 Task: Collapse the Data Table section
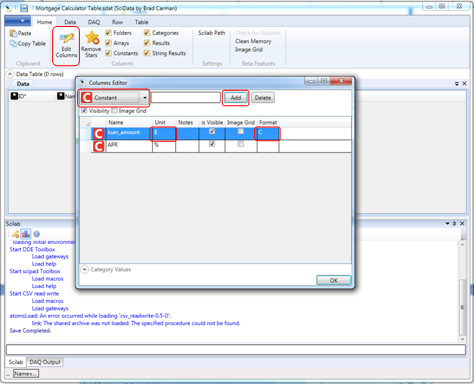pyautogui.click(x=10, y=74)
